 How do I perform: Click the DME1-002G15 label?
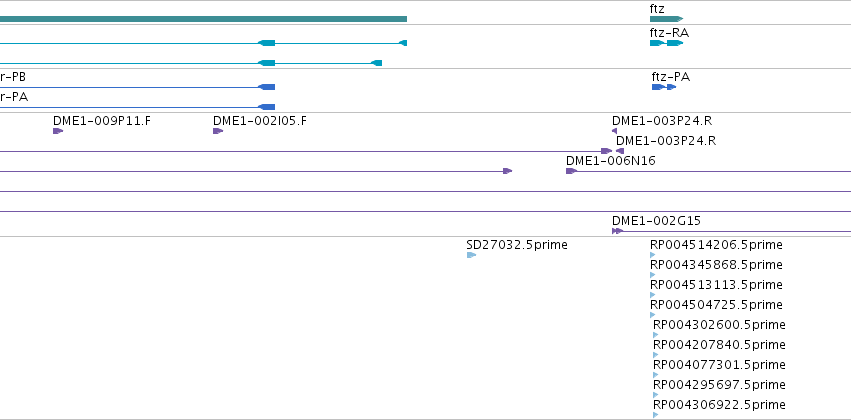(x=657, y=221)
